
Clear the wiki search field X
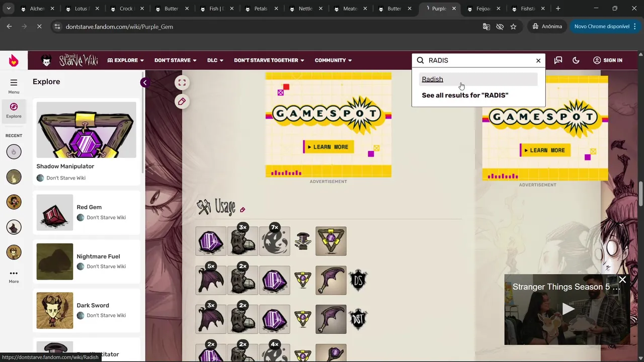[x=538, y=60]
